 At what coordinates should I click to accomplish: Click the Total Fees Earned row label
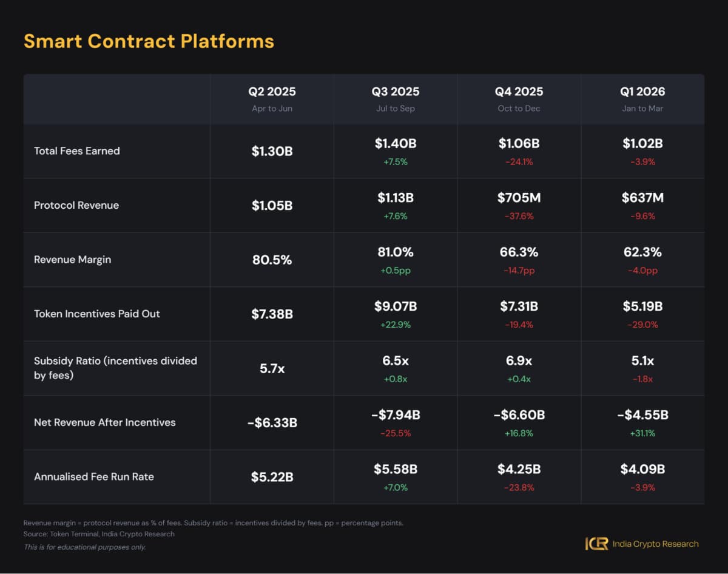pos(77,151)
